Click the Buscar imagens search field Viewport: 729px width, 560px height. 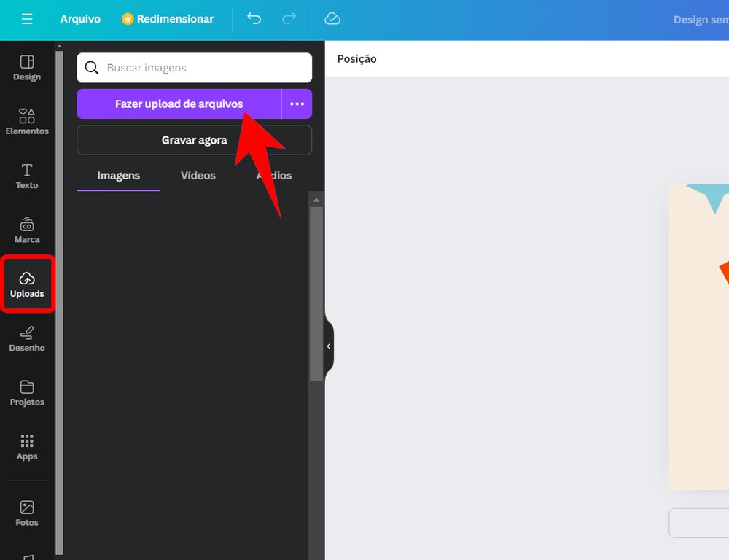coord(194,67)
